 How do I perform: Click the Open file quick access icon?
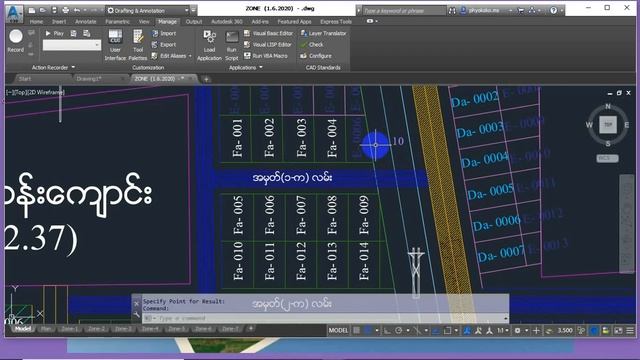coord(43,10)
